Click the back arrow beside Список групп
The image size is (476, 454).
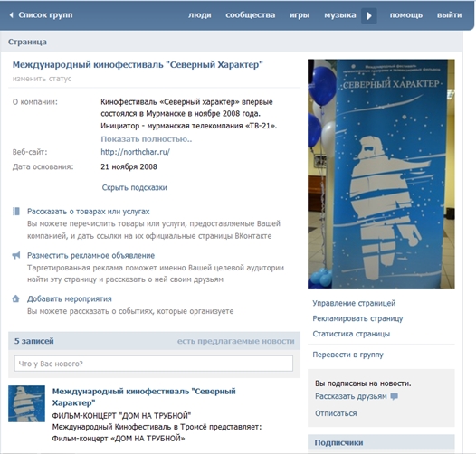(11, 14)
